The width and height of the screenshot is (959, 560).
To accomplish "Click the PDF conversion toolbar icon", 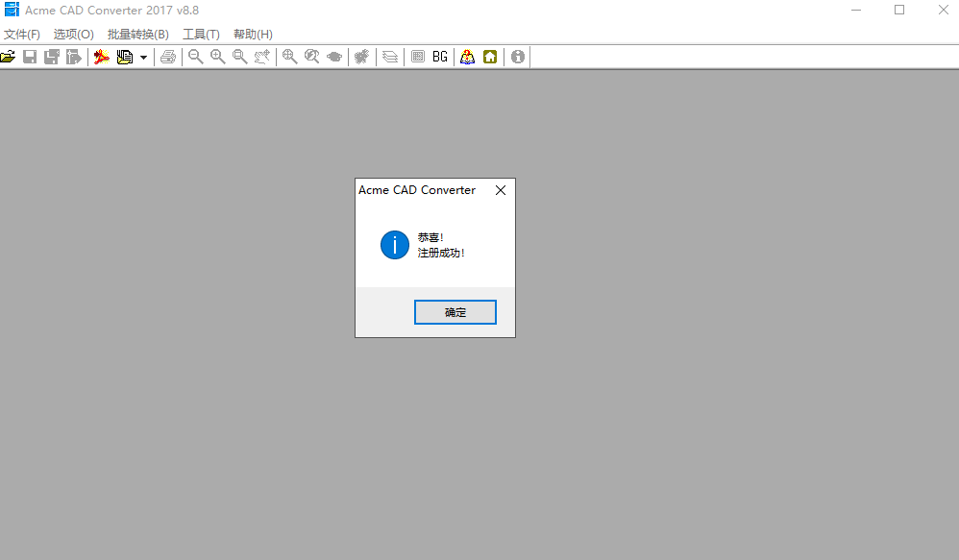I will point(102,57).
